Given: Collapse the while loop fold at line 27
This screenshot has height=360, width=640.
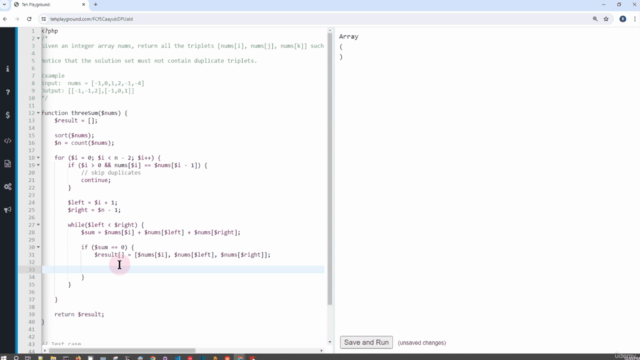Looking at the screenshot, I should tap(38, 225).
